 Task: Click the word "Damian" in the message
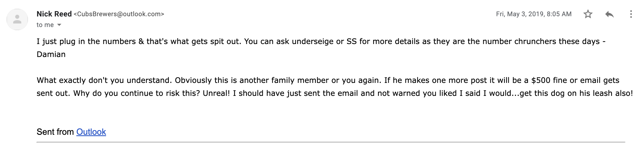point(51,54)
